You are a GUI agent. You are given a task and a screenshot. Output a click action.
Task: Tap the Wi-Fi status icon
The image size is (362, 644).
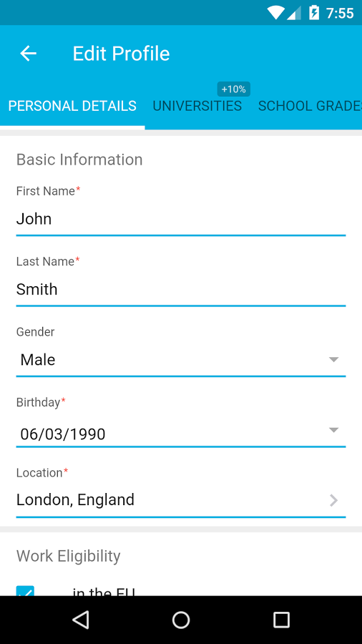click(275, 13)
